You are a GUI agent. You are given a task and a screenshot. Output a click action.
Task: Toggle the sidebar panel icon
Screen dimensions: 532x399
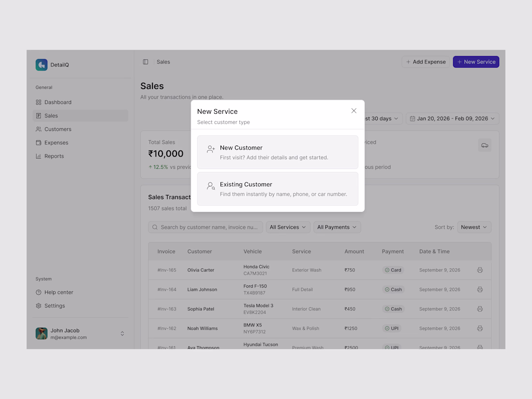pyautogui.click(x=146, y=62)
